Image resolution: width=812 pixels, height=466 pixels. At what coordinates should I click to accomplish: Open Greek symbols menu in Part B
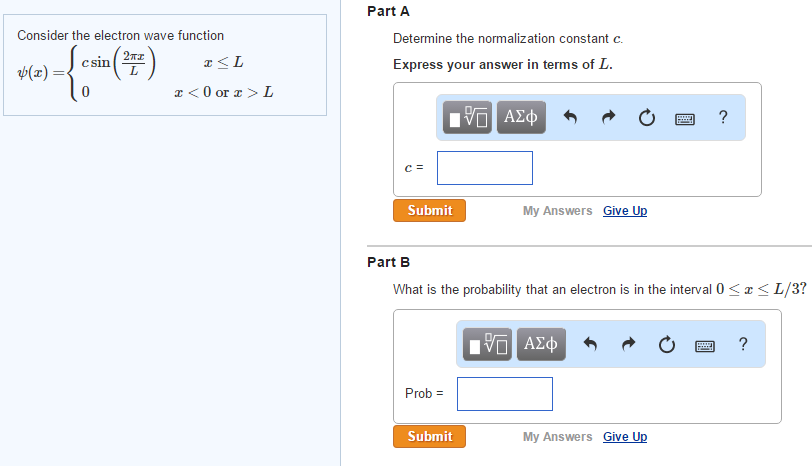541,344
